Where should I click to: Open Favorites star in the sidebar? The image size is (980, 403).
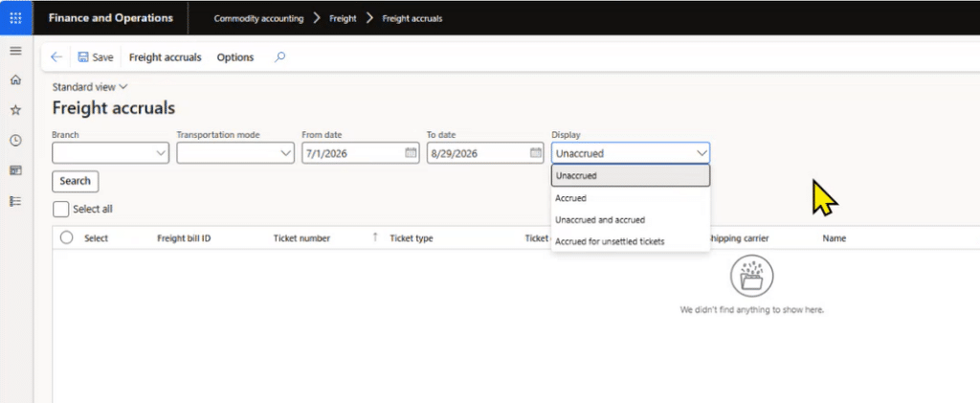(16, 110)
